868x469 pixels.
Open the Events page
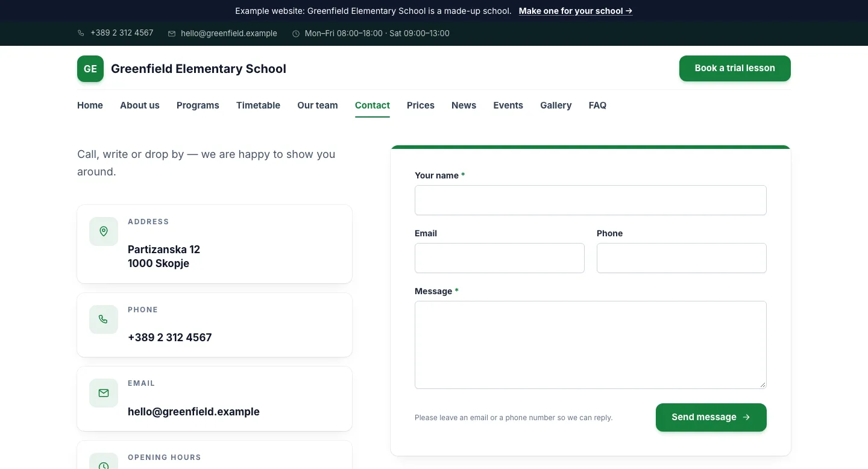tap(508, 105)
